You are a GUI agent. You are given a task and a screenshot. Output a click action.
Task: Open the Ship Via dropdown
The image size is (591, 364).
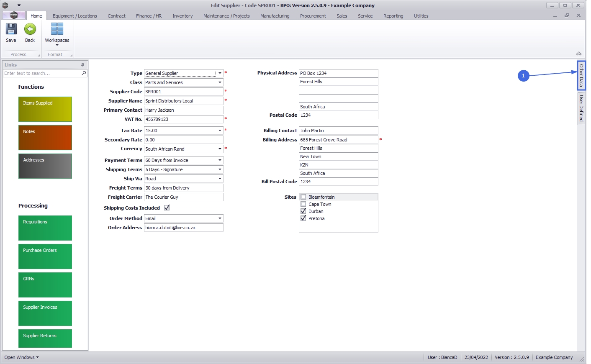point(220,179)
